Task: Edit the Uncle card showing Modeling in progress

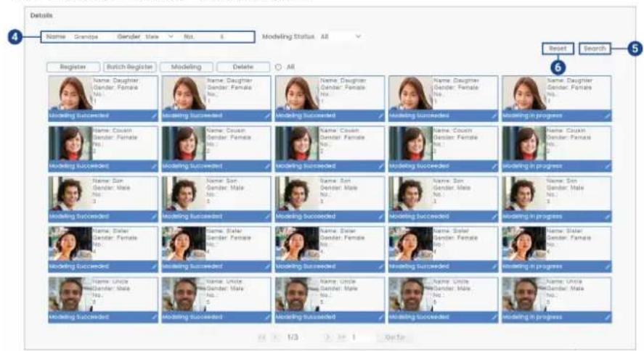Action: point(607,317)
